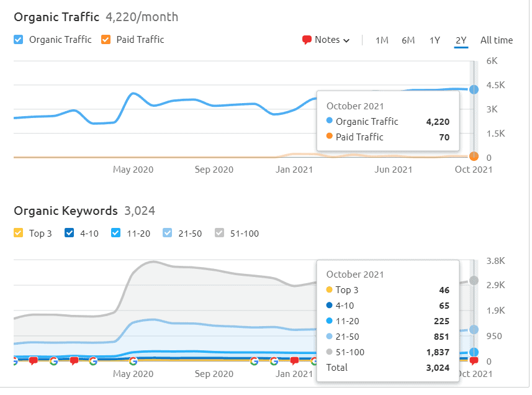Toggle the 4-10 position checkbox
The height and width of the screenshot is (395, 532).
pos(69,233)
